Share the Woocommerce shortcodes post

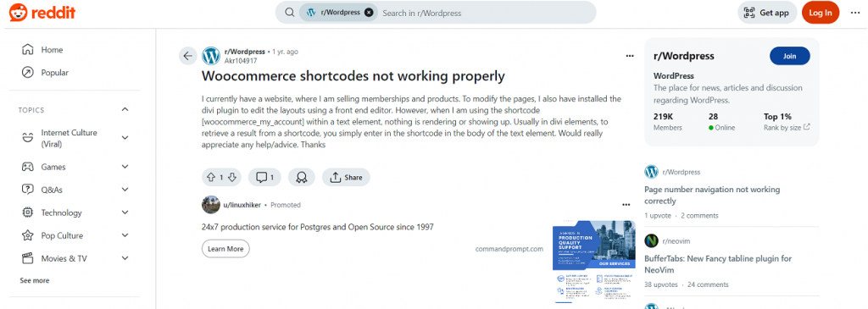(x=346, y=178)
